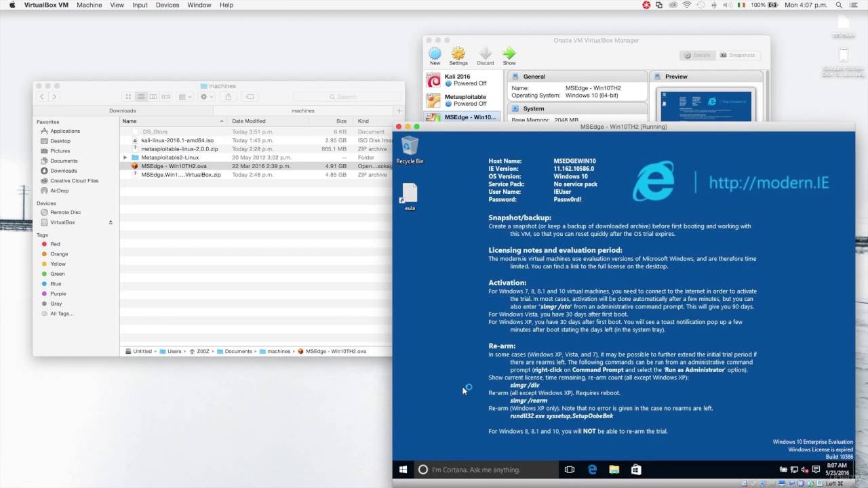Select the Green tag in Finder sidebar
This screenshot has height=488, width=868.
tap(52, 274)
